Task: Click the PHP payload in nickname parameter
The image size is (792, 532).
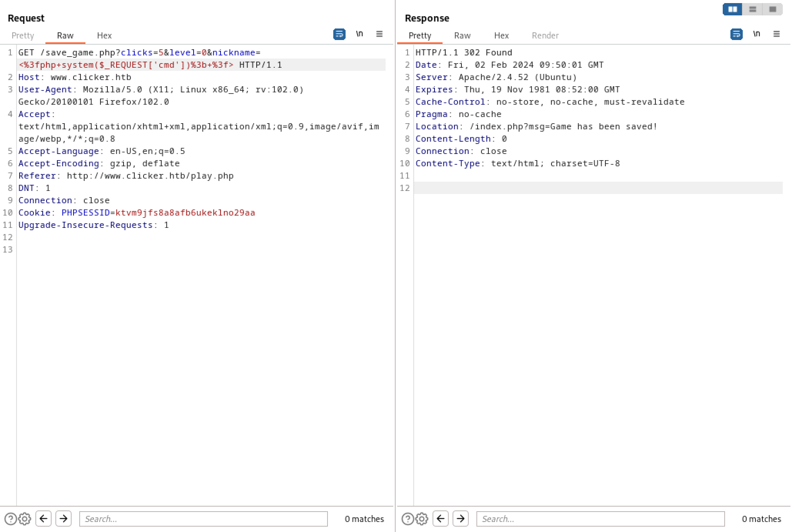Action: click(x=126, y=65)
